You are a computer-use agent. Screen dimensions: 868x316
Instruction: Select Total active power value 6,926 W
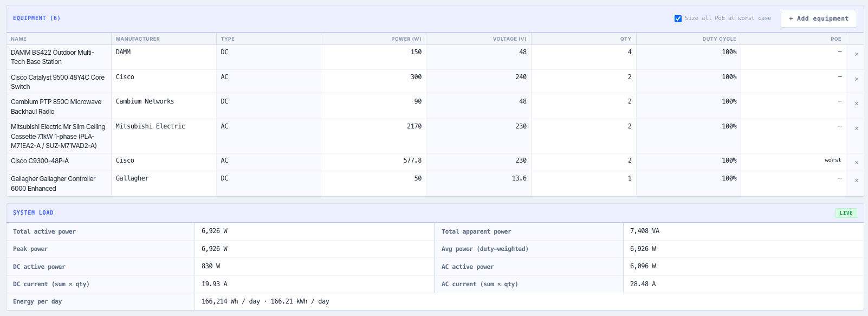point(215,231)
